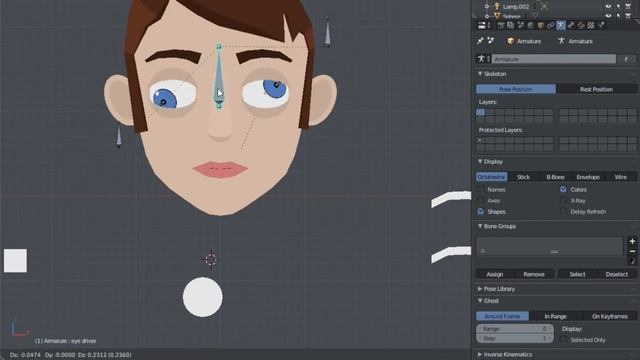Click the armature data figure icon in breadcrumb

coord(561,41)
